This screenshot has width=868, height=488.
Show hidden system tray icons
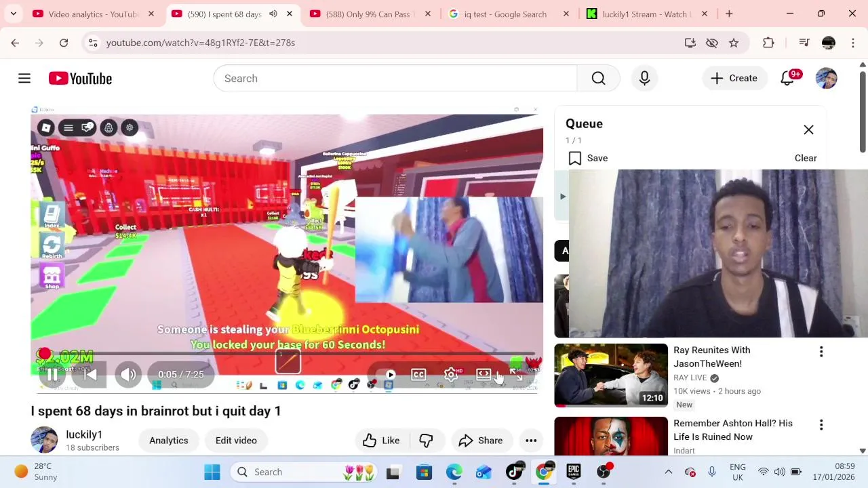pyautogui.click(x=668, y=472)
